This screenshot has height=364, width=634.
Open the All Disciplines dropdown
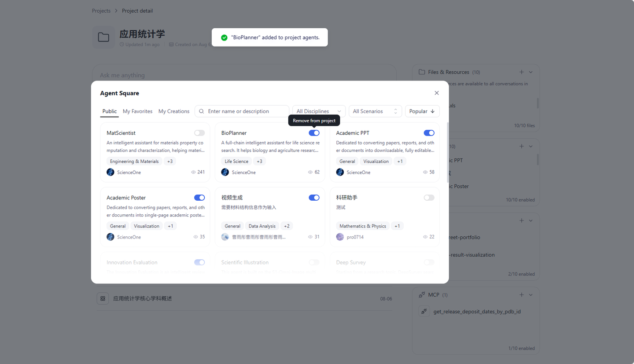coord(319,111)
